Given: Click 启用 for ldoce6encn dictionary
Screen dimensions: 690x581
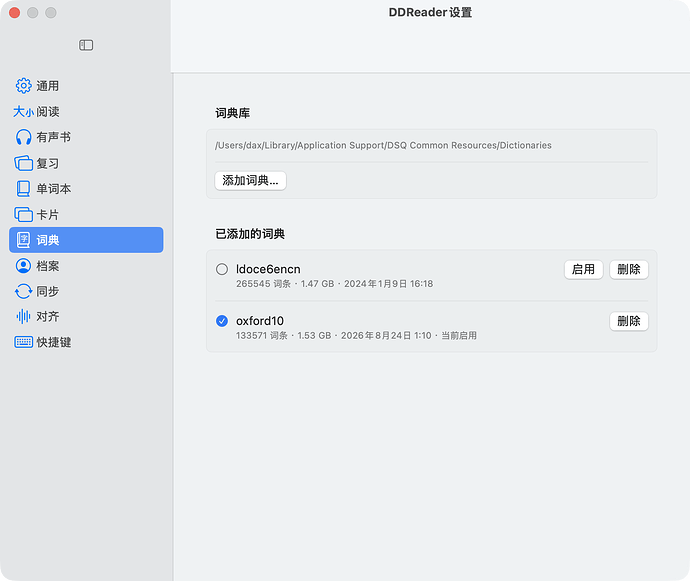Looking at the screenshot, I should click(x=584, y=269).
